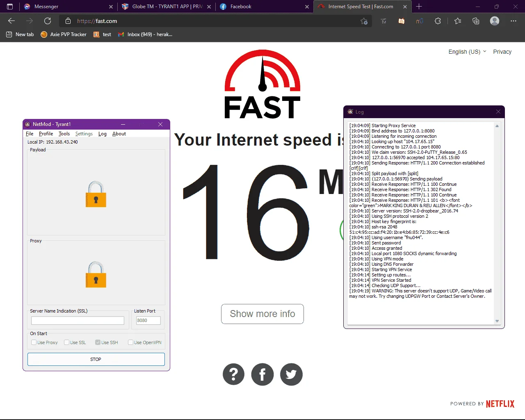The image size is (525, 420).
Task: Switch to the Globe TM - TYRANT1 APP tab
Action: [166, 7]
